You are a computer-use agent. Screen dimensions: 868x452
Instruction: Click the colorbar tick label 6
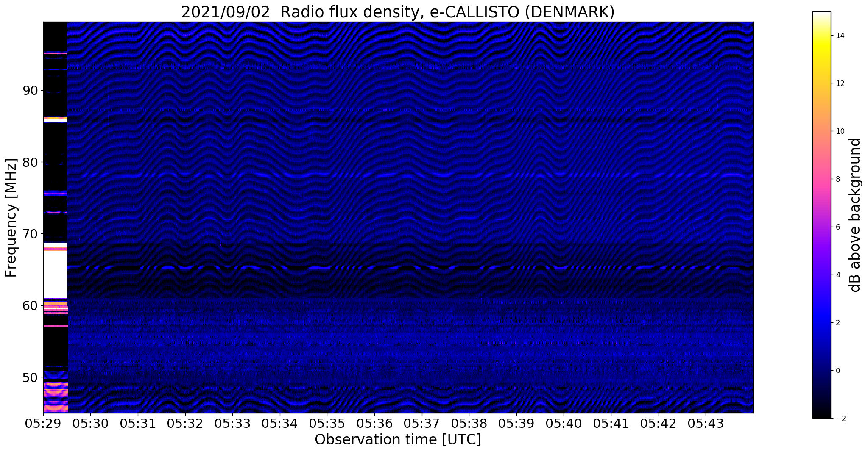point(837,227)
